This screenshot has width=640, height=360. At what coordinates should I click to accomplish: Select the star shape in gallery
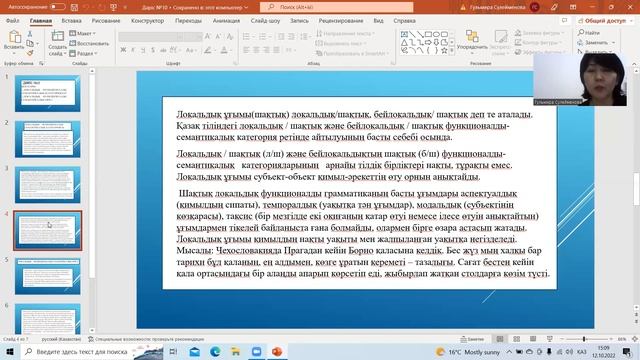(x=444, y=51)
